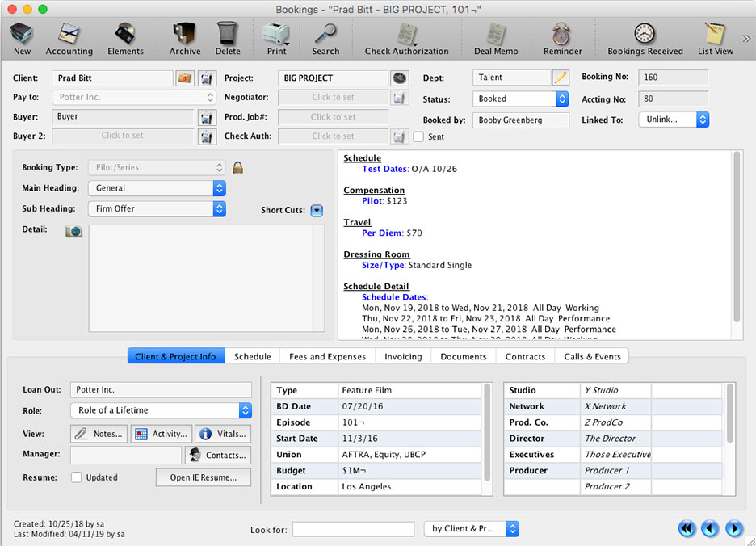Select the Client & Project Info tab
The width and height of the screenshot is (756, 546).
176,356
